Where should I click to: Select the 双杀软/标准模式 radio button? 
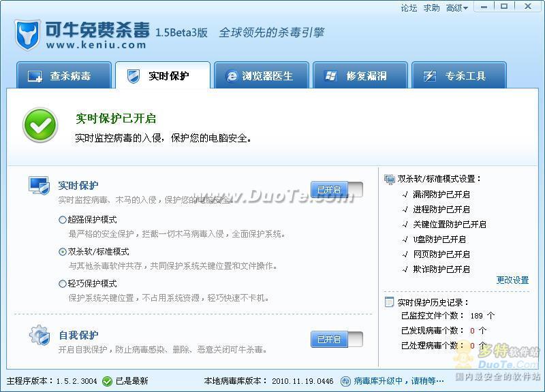[x=63, y=252]
